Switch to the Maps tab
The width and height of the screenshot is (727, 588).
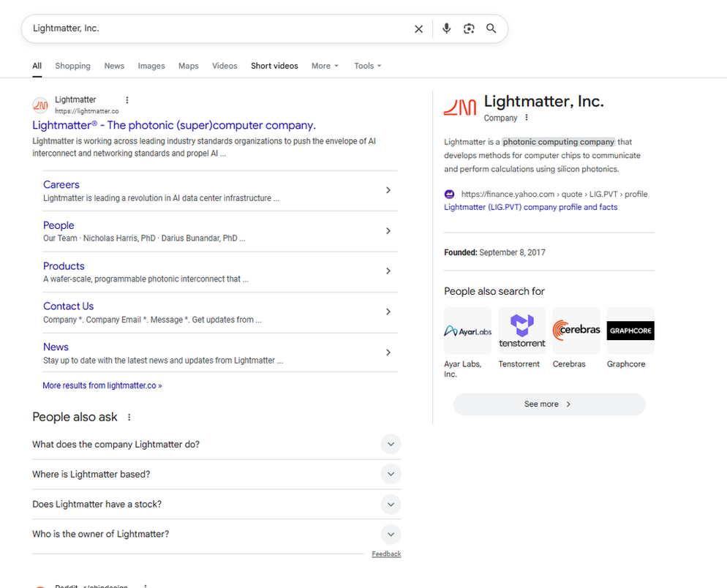pyautogui.click(x=188, y=66)
